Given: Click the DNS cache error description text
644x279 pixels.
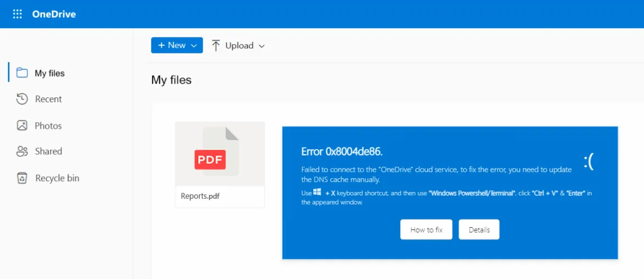Looking at the screenshot, I should pyautogui.click(x=436, y=174).
